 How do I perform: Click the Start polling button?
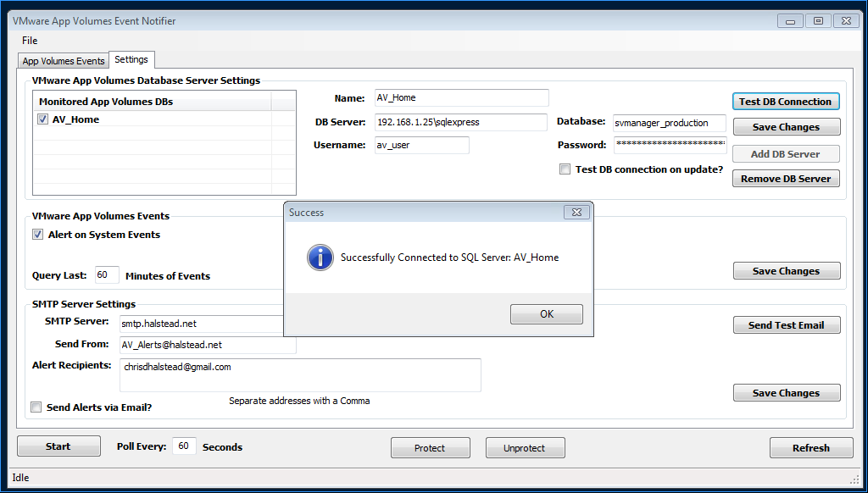[58, 446]
